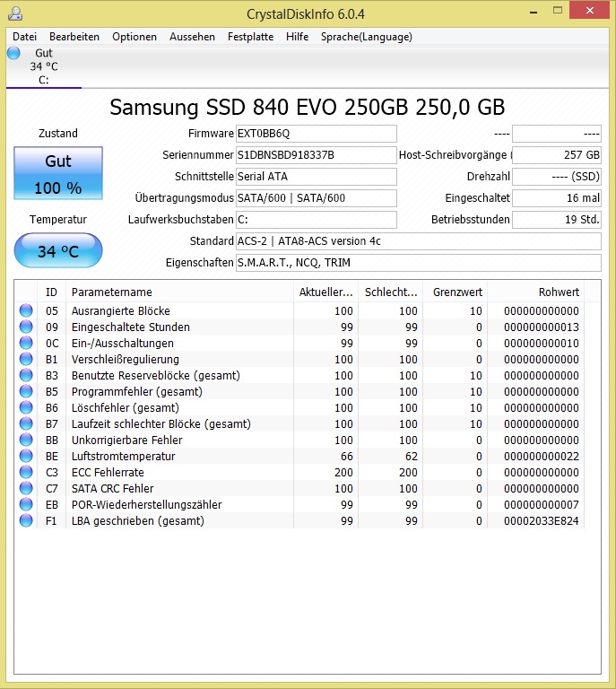The width and height of the screenshot is (616, 689).
Task: Open the Festplatte menu
Action: point(251,37)
